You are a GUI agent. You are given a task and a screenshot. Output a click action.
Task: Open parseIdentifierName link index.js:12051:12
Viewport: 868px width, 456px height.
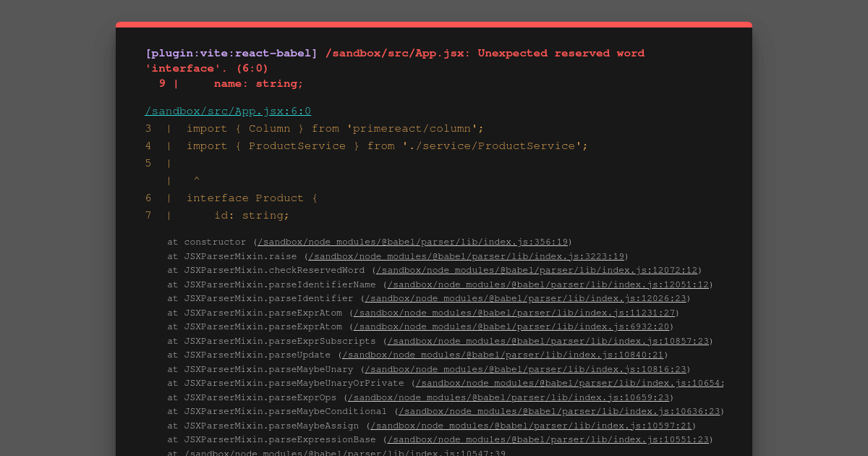tap(548, 284)
